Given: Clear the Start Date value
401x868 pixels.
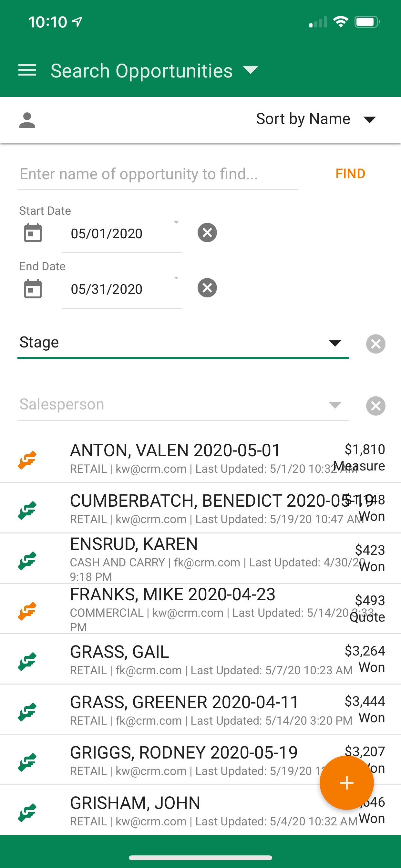Looking at the screenshot, I should click(207, 232).
